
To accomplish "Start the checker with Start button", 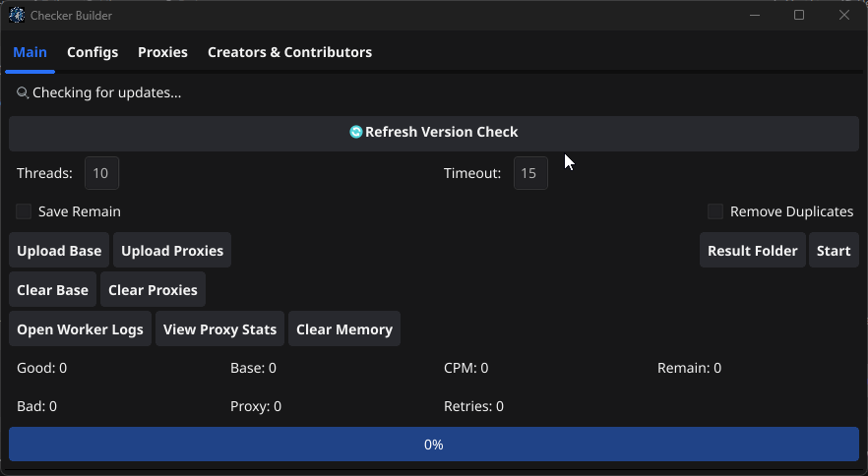I will pyautogui.click(x=834, y=250).
